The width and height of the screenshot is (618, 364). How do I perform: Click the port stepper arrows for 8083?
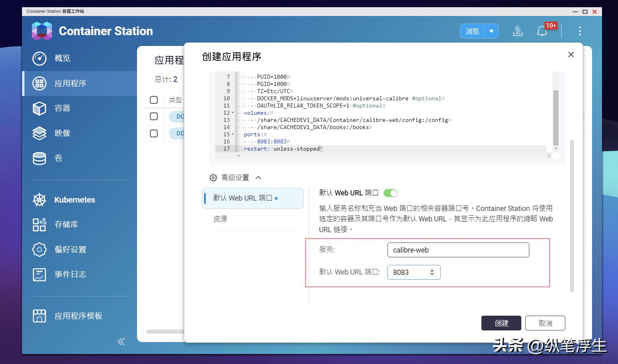tap(432, 272)
